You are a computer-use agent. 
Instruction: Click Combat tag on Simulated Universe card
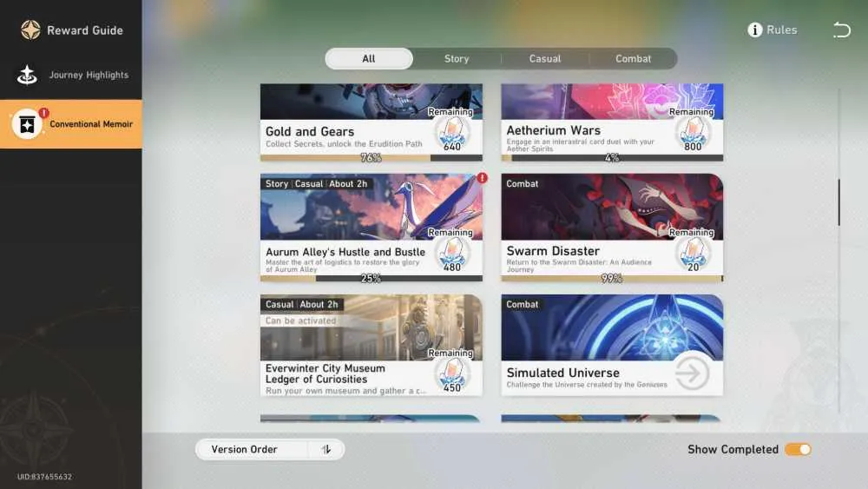pyautogui.click(x=522, y=305)
